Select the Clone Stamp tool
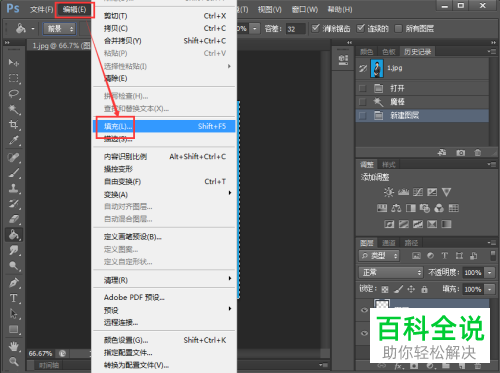This screenshot has width=500, height=373. pyautogui.click(x=14, y=188)
